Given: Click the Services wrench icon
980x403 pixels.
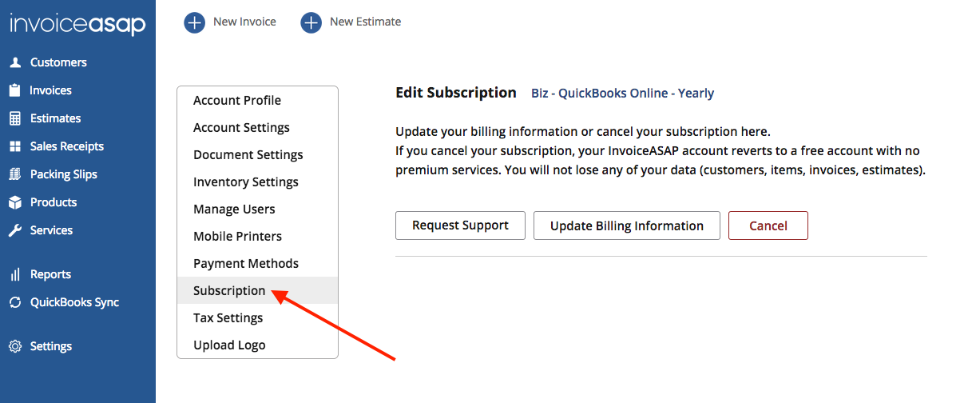Looking at the screenshot, I should 15,230.
